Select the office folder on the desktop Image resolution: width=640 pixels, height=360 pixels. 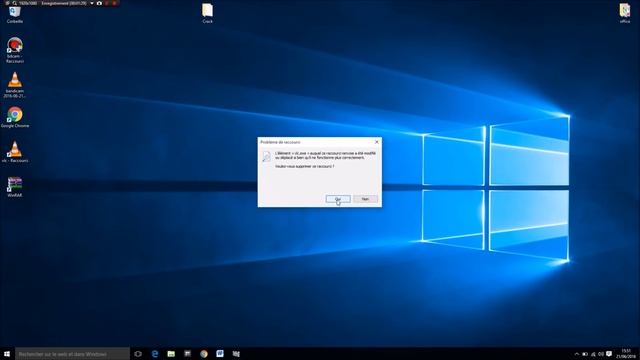[x=625, y=13]
